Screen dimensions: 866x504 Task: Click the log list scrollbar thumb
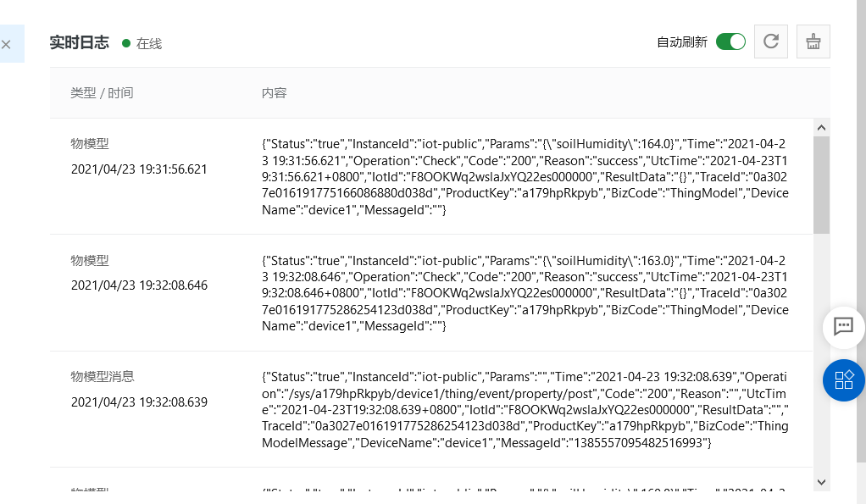point(821,185)
